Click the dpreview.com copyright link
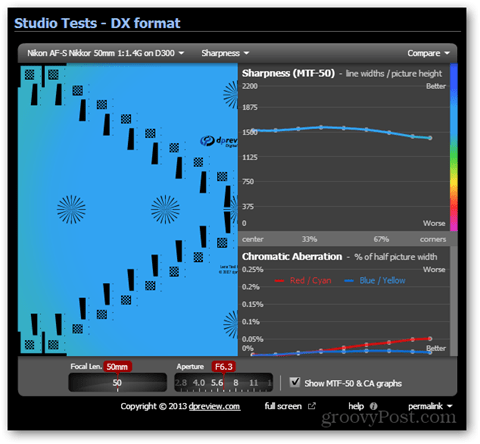This screenshot has height=444, width=480. [214, 406]
